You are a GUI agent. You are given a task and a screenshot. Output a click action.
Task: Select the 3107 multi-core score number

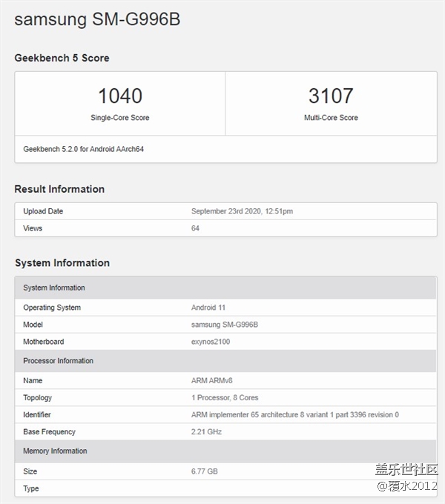331,96
